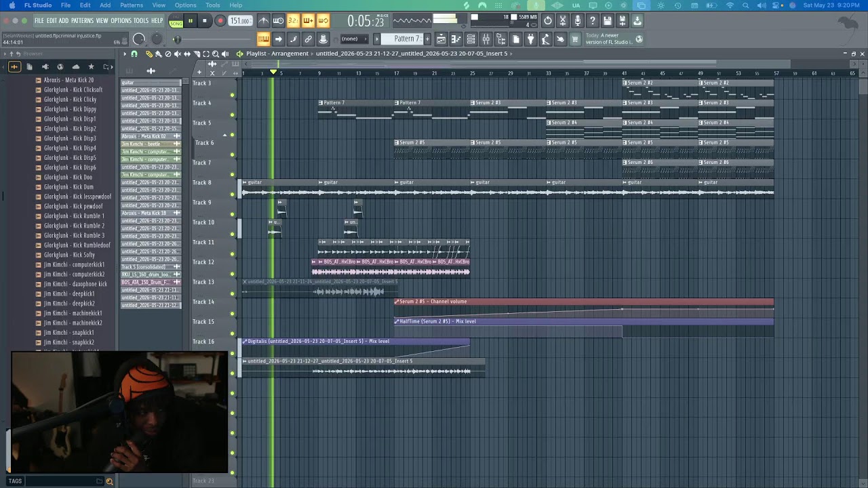Select the Slice tool in playlist toolbar
This screenshot has width=868, height=488.
[197, 54]
